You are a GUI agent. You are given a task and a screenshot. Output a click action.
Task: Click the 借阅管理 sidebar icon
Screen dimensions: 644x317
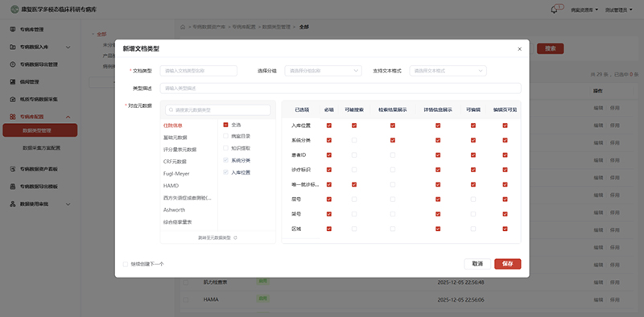click(x=13, y=82)
